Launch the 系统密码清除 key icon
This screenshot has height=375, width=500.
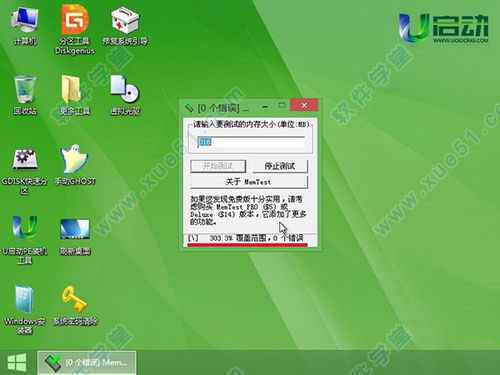[75, 305]
